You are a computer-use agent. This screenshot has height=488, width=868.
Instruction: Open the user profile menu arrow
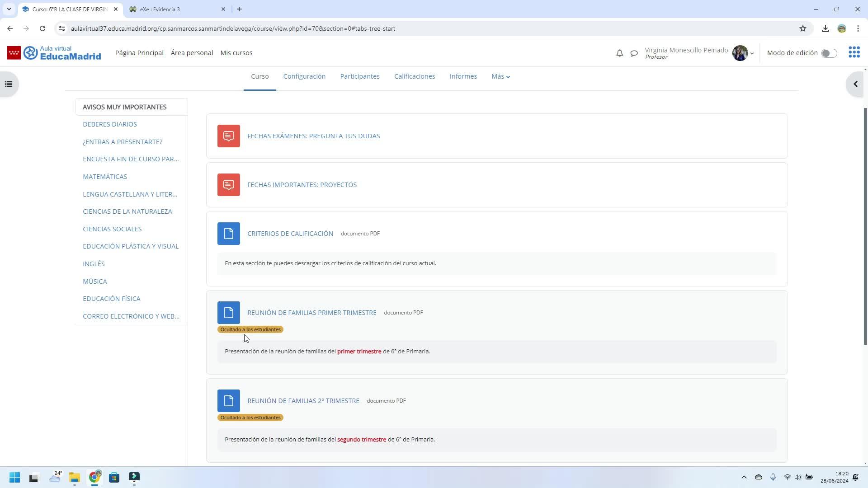pos(752,53)
